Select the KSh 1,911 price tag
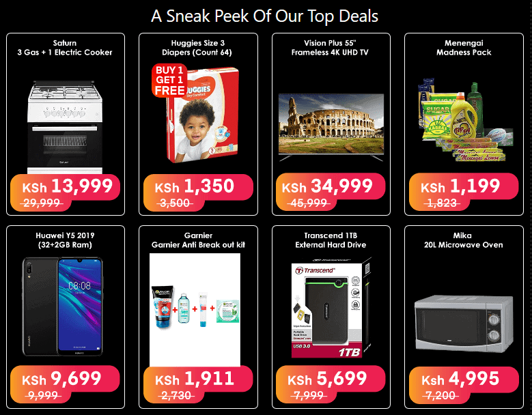Image resolution: width=532 pixels, height=415 pixels. click(198, 385)
